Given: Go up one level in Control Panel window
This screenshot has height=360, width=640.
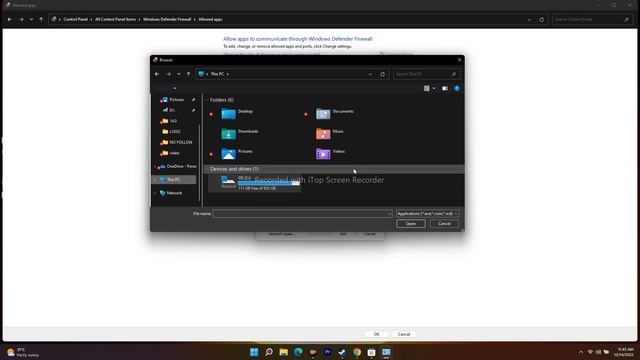Looking at the screenshot, I should pos(41,19).
